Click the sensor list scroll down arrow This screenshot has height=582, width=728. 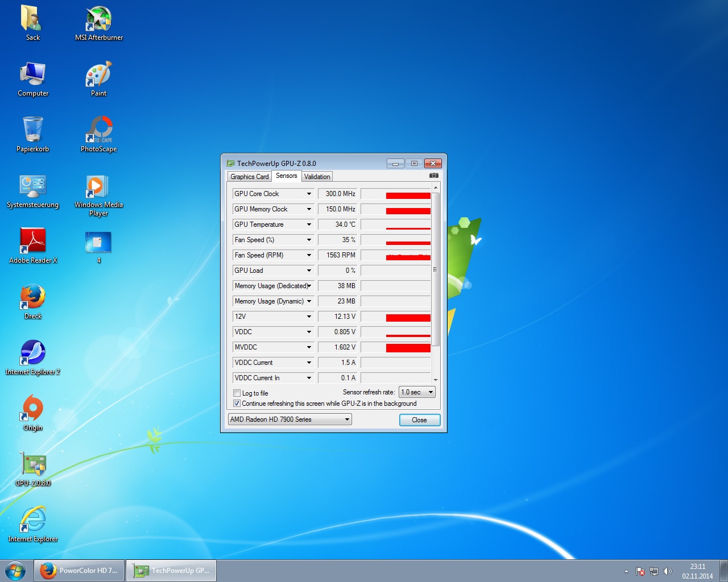click(436, 380)
